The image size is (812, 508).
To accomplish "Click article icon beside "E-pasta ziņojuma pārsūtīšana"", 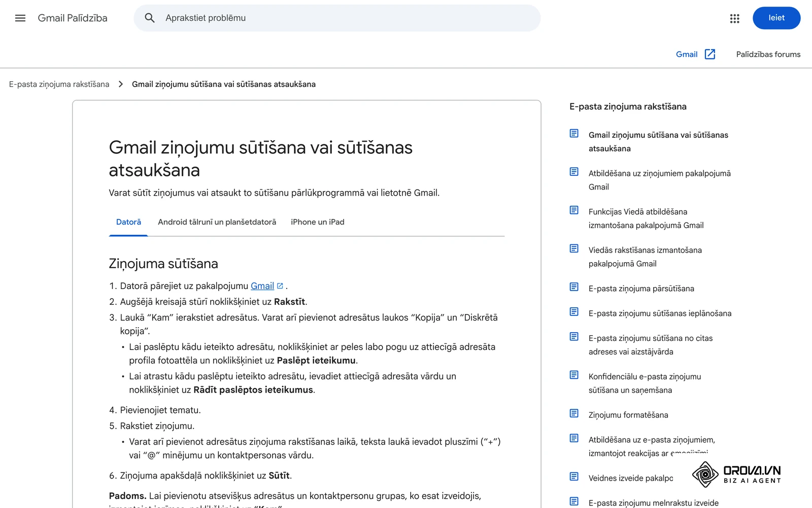I will pos(574,287).
